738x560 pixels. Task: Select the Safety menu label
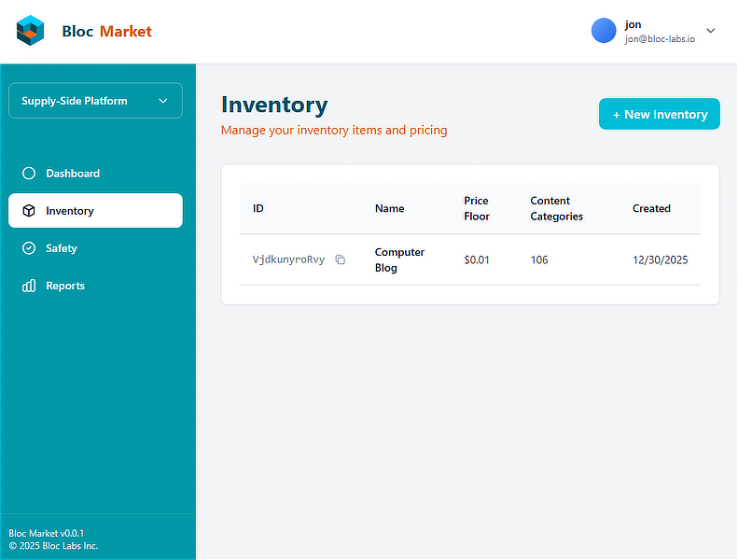coord(62,248)
